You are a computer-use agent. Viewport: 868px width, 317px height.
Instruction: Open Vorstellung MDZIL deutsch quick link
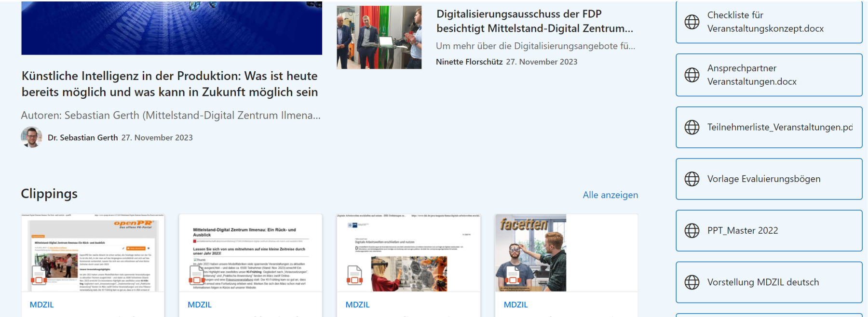[x=769, y=282]
